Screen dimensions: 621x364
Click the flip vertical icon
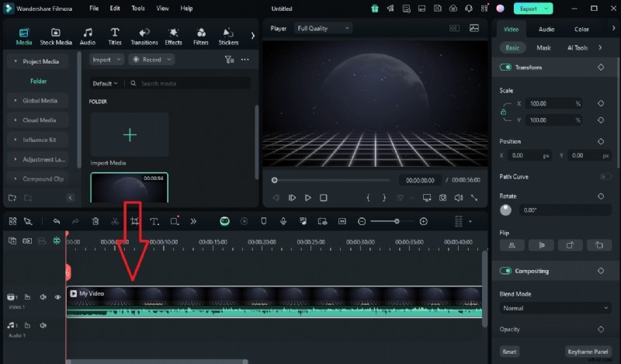(x=541, y=245)
